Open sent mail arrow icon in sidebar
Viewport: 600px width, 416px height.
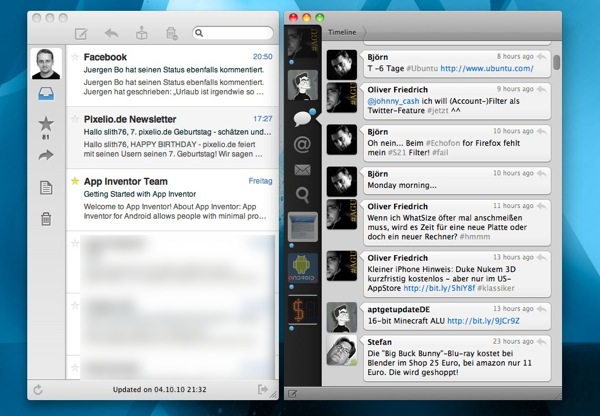pyautogui.click(x=46, y=155)
